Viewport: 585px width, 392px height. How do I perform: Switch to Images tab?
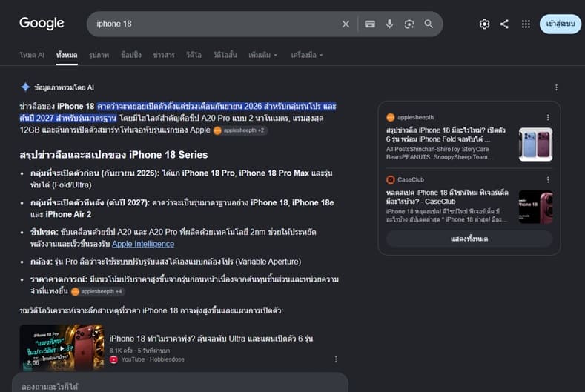(x=99, y=55)
